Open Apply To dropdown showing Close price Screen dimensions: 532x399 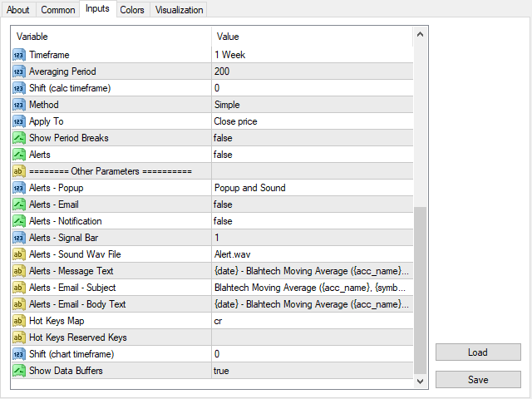pos(311,121)
